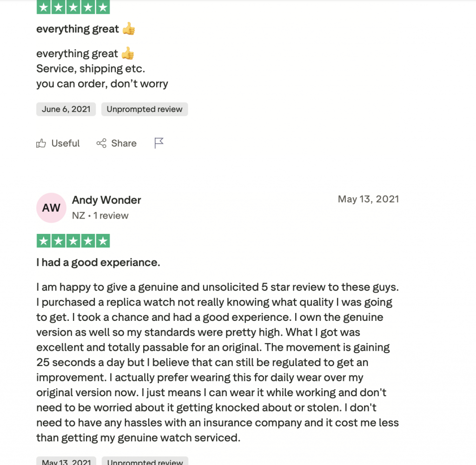Click Andy Wonder's review body text

pos(218,363)
